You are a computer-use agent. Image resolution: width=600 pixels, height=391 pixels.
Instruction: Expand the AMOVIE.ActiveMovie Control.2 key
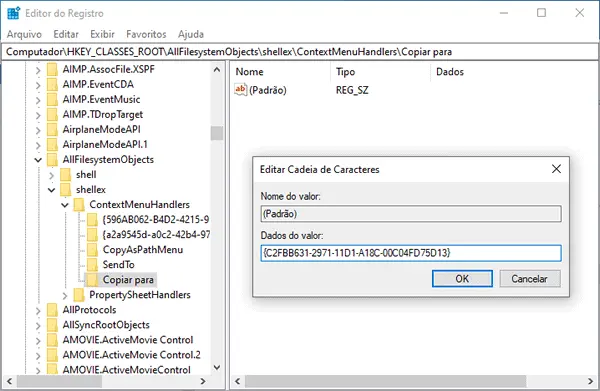pos(38,356)
